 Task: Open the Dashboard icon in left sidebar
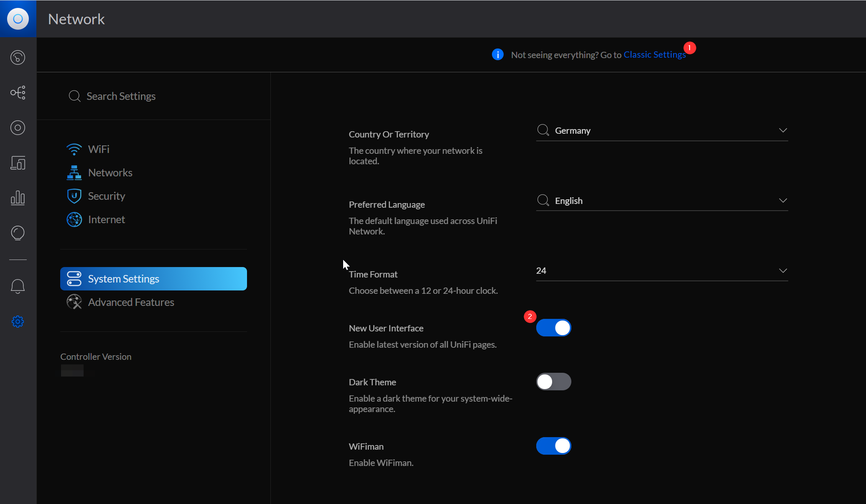point(18,57)
